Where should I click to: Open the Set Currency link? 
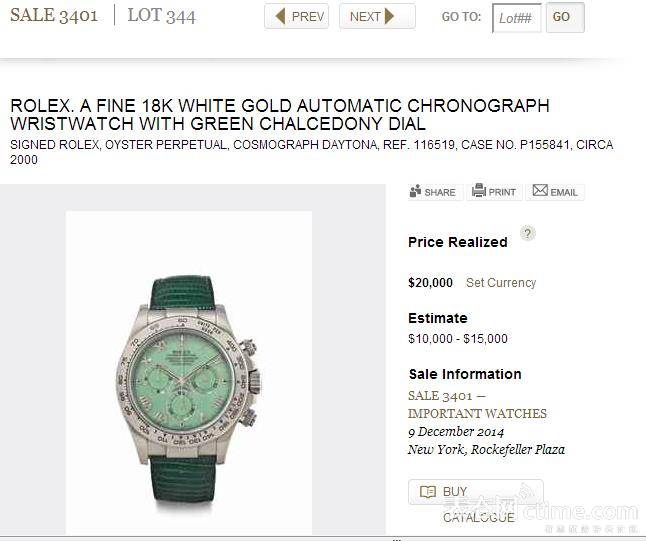coord(501,283)
